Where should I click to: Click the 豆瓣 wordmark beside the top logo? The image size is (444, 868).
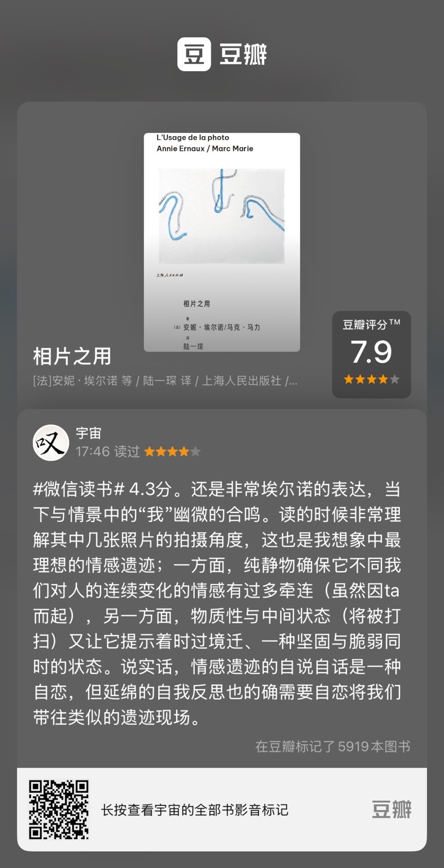(x=243, y=55)
